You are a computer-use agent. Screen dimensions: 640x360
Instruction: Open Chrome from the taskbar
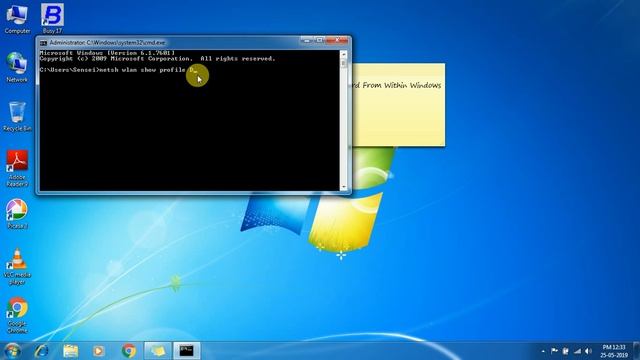click(x=128, y=351)
